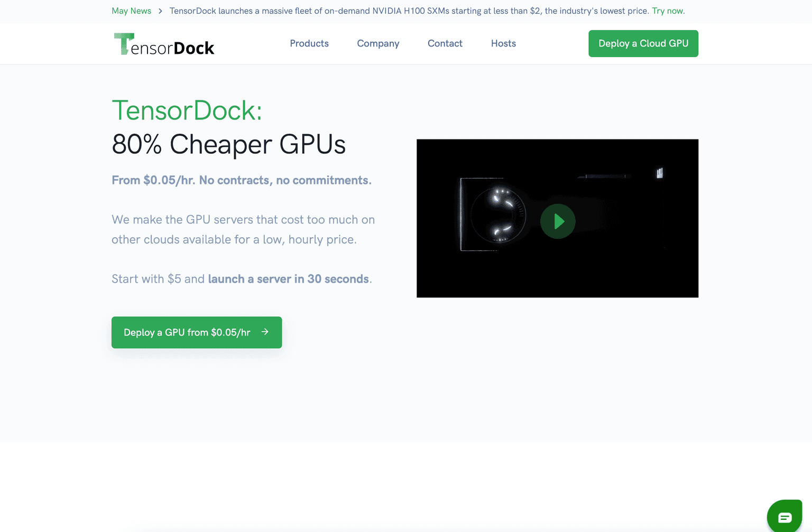Click the TensorDock logo
The height and width of the screenshot is (532, 812).
click(164, 44)
